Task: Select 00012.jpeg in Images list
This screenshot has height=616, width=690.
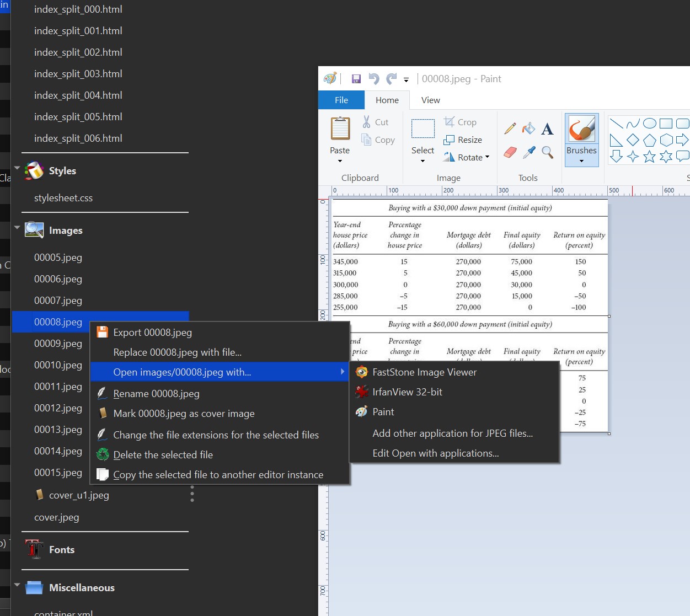Action: click(x=58, y=408)
